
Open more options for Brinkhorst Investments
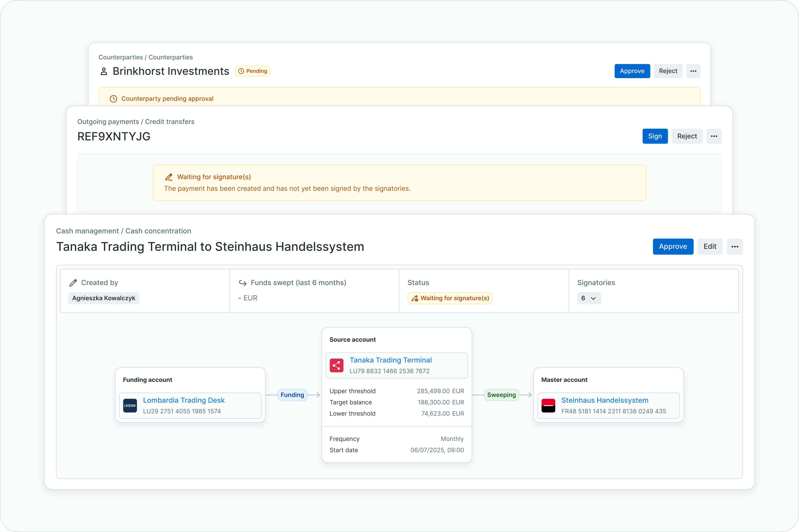[693, 71]
